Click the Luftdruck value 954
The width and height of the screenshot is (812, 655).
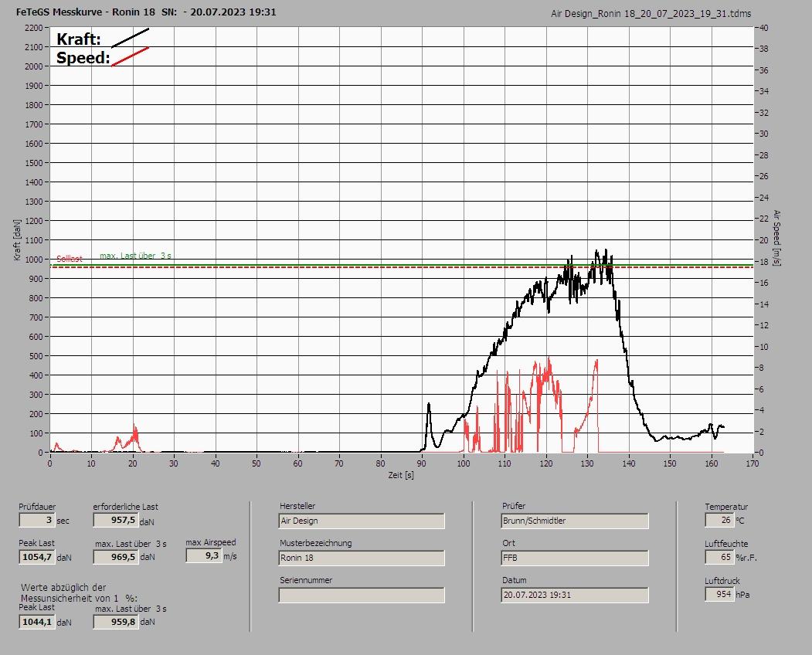click(x=719, y=594)
